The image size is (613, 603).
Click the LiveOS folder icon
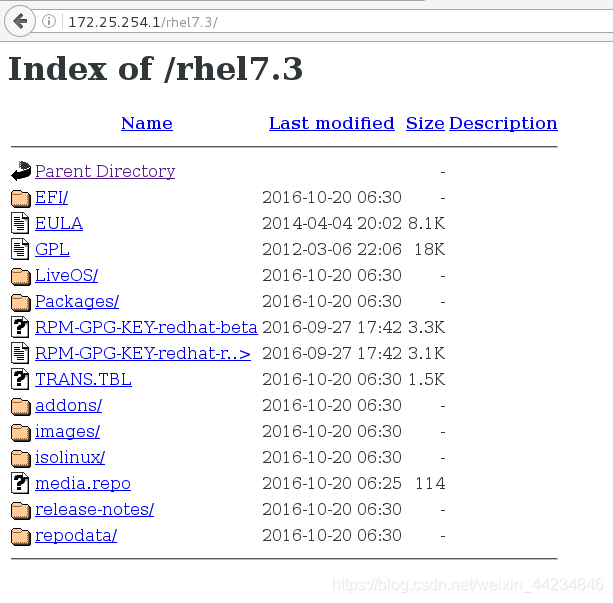(x=21, y=276)
